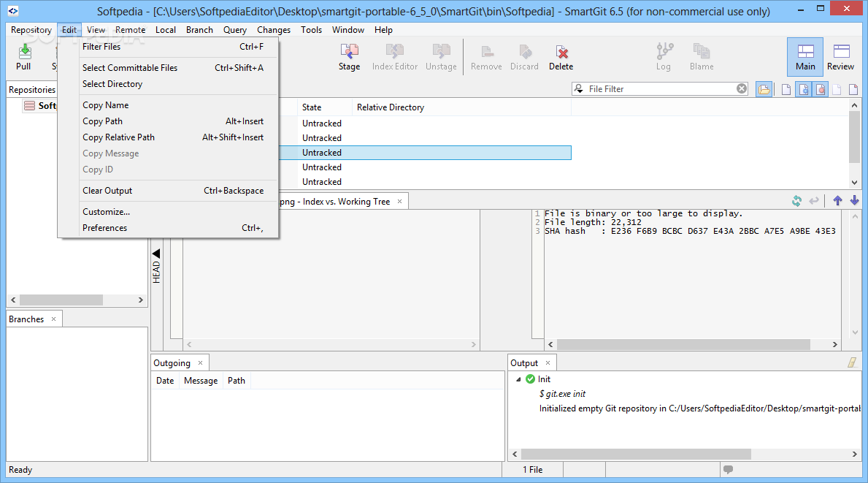Close the Output panel tab
The height and width of the screenshot is (483, 868).
[548, 363]
